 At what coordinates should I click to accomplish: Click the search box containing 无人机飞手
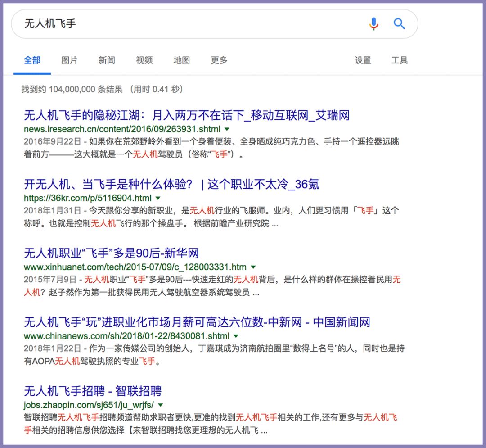pyautogui.click(x=215, y=24)
